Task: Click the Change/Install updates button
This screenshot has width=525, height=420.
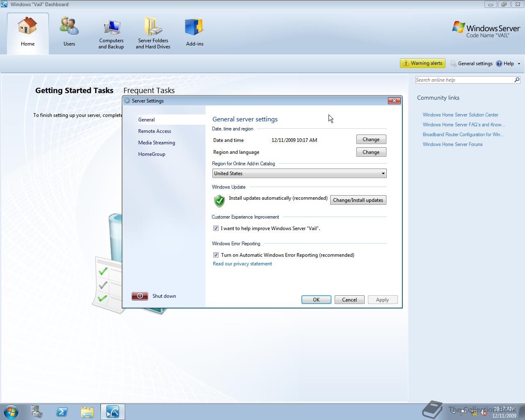Action: (358, 200)
